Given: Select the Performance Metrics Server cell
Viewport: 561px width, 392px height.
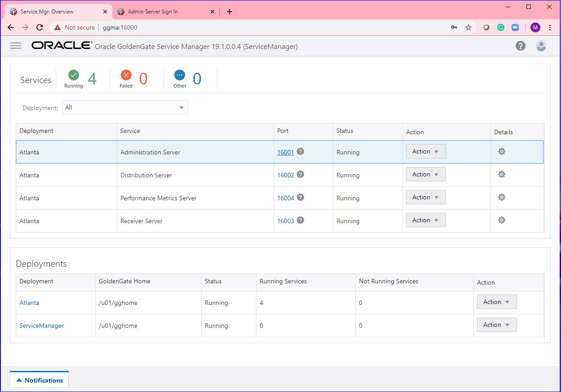Looking at the screenshot, I should [195, 198].
